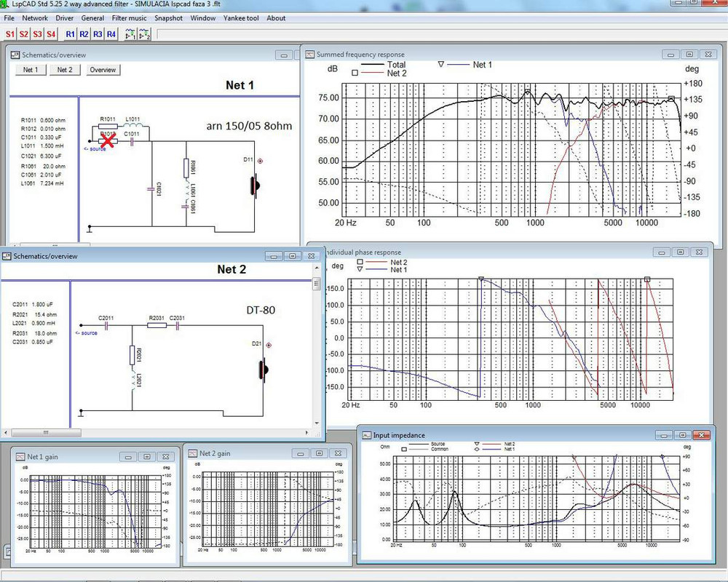Viewport: 728px width, 582px height.
Task: Select the C1021 capacitor symbol in Net 1
Action: [x=151, y=189]
